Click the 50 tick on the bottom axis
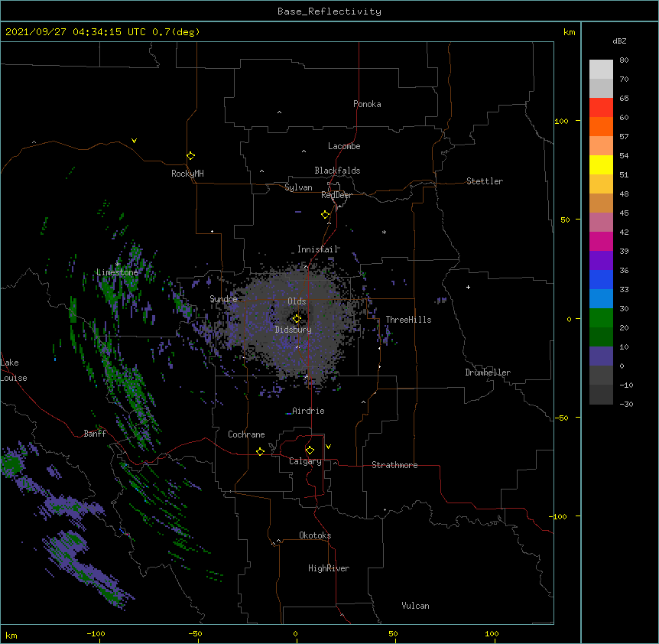This screenshot has height=644, width=659. point(393,633)
